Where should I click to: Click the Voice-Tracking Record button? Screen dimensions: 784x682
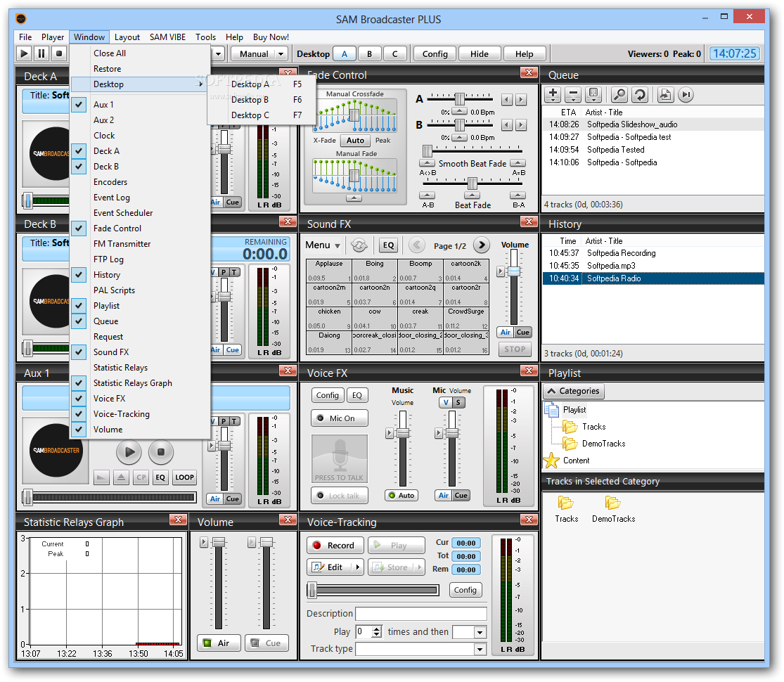click(335, 546)
